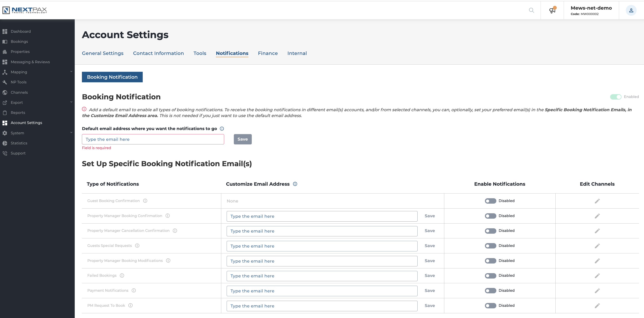Toggle the Booking Notification Enabled switch
644x318 pixels.
pyautogui.click(x=616, y=97)
